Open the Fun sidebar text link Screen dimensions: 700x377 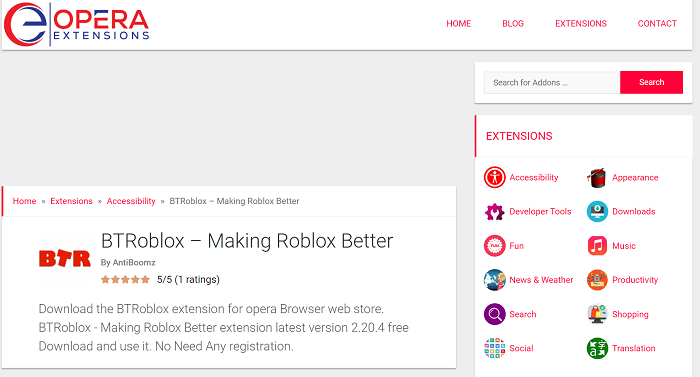point(517,246)
